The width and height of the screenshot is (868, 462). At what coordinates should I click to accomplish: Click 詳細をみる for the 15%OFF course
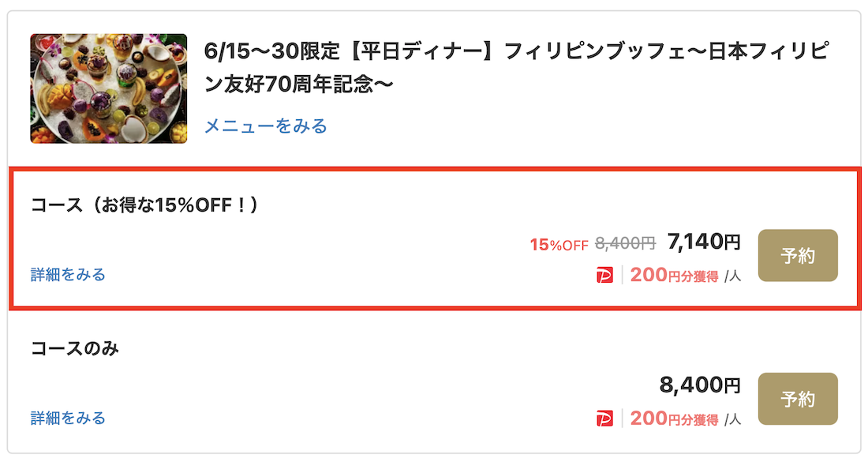tap(68, 275)
